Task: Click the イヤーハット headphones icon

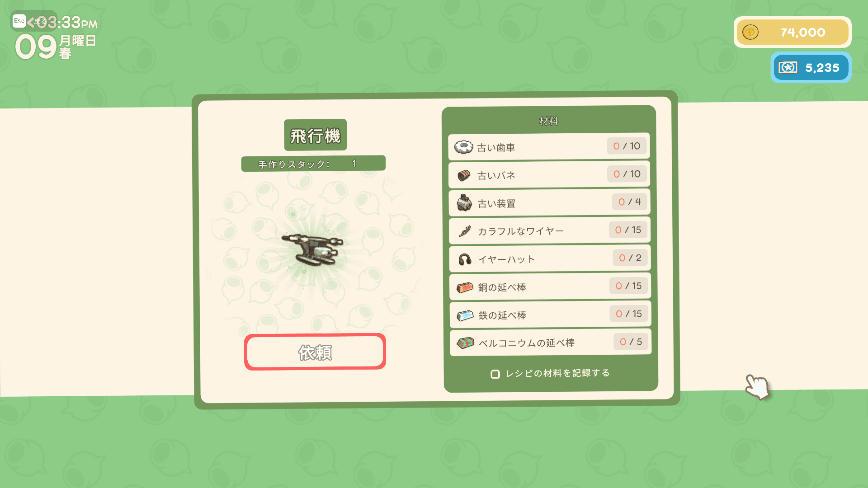Action: pyautogui.click(x=465, y=259)
